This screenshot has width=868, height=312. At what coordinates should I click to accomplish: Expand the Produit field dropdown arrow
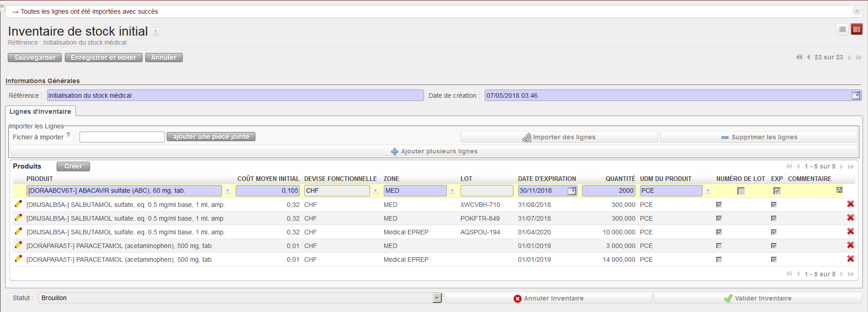pos(228,191)
